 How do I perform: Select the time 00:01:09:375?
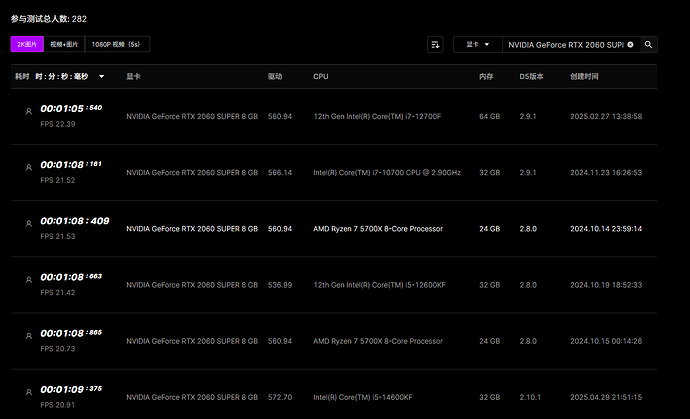[x=71, y=389]
